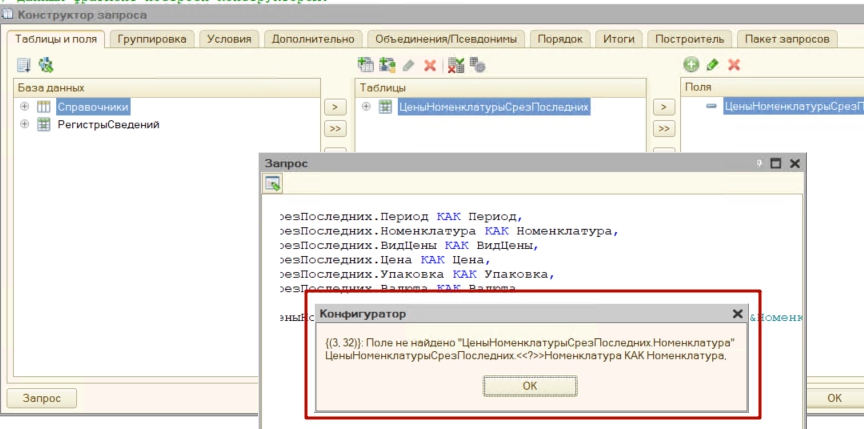This screenshot has height=429, width=864.
Task: Go to the Пакет запросов tab
Action: coord(787,39)
